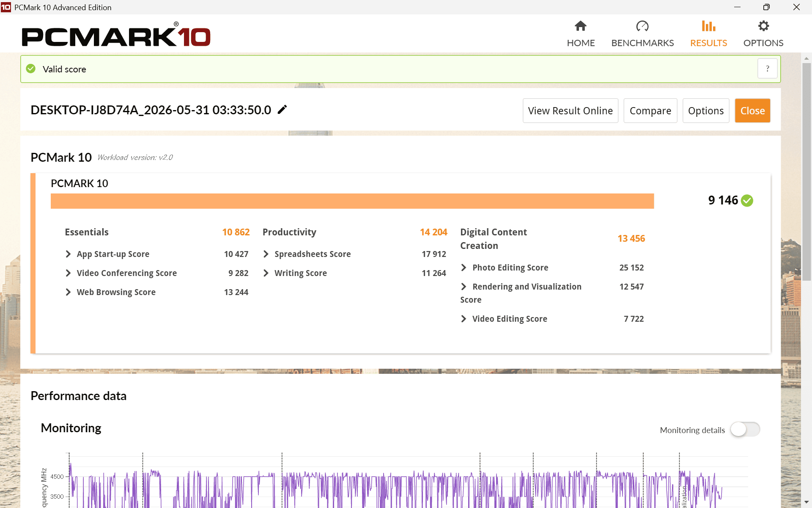
Task: Click the Spreadsheets value 17 912
Action: click(x=434, y=254)
